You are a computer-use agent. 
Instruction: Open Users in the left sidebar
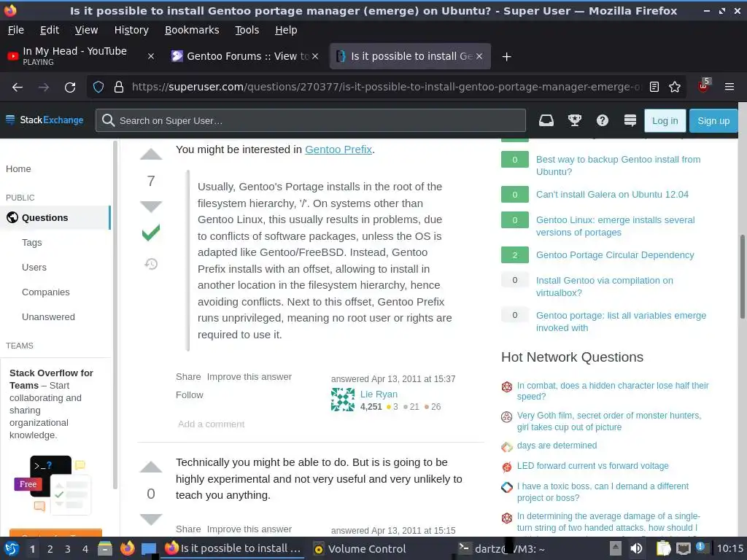(x=34, y=267)
